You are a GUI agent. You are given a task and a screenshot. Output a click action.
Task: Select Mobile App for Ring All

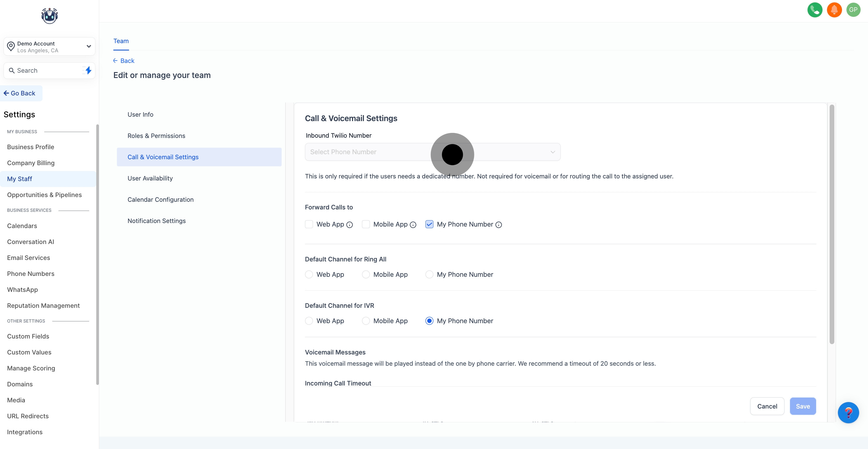pos(366,274)
